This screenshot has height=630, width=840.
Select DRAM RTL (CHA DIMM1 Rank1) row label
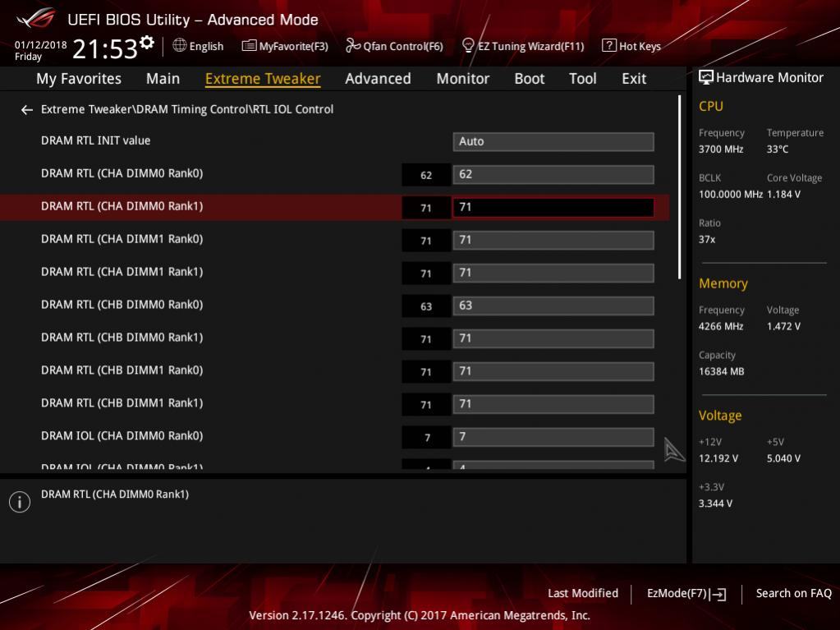(122, 272)
